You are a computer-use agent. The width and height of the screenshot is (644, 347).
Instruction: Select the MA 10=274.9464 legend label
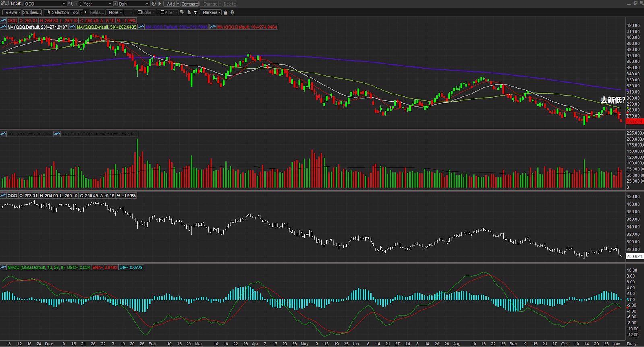247,27
